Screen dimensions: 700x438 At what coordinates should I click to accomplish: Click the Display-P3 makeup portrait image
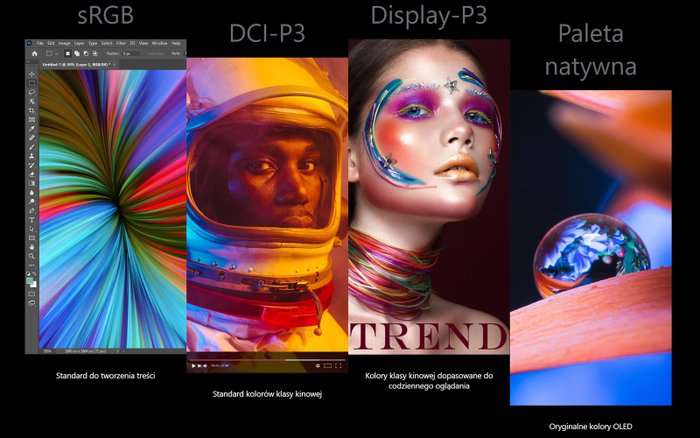pyautogui.click(x=429, y=197)
